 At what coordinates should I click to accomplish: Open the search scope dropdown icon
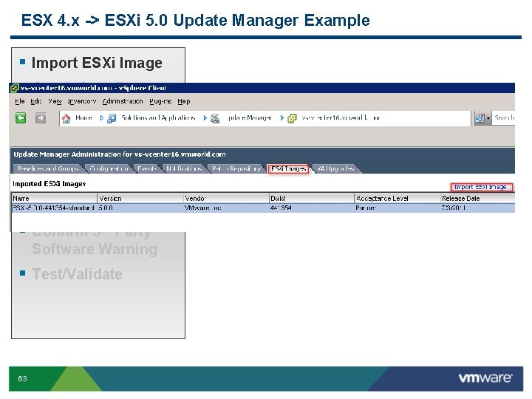pos(482,118)
